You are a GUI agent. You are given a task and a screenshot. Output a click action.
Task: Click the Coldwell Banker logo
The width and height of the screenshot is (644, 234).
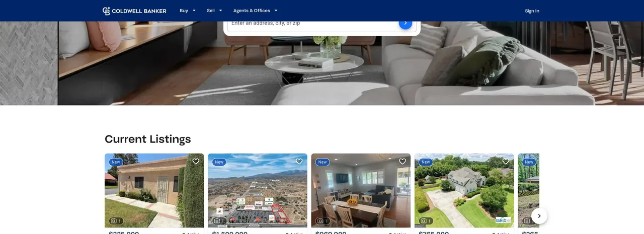pyautogui.click(x=134, y=11)
